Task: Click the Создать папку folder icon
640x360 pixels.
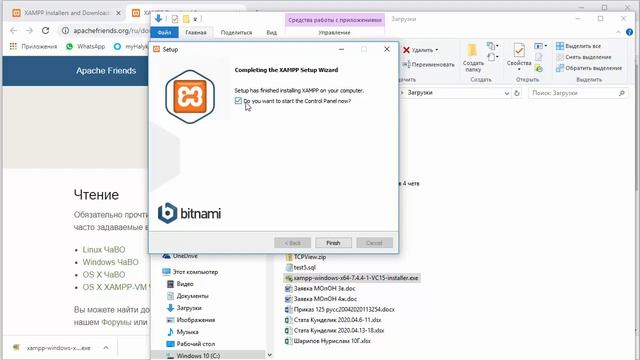Action: (473, 51)
